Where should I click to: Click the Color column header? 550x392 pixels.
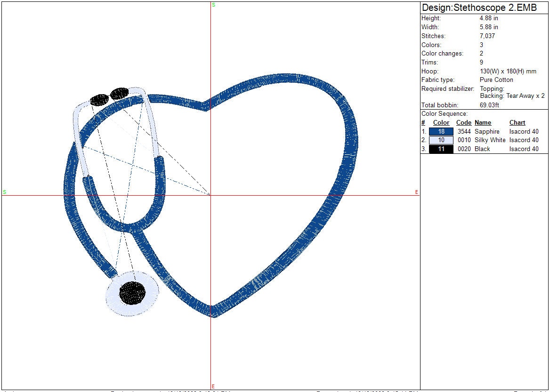click(441, 123)
